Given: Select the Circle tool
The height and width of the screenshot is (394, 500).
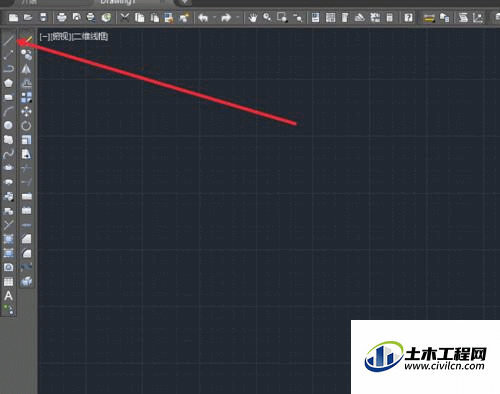Looking at the screenshot, I should [x=9, y=125].
